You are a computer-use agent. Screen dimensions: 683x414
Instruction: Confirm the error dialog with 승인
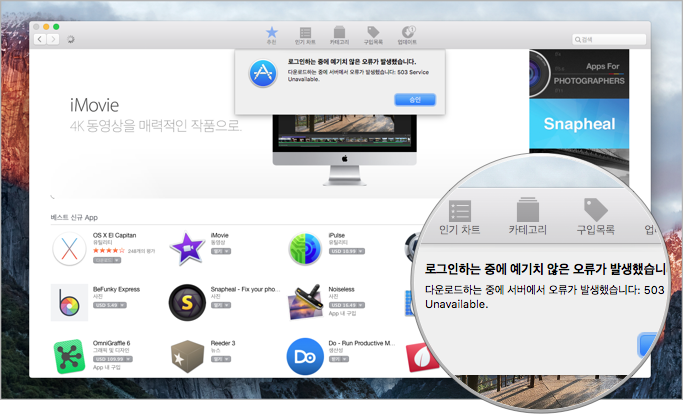[x=415, y=100]
